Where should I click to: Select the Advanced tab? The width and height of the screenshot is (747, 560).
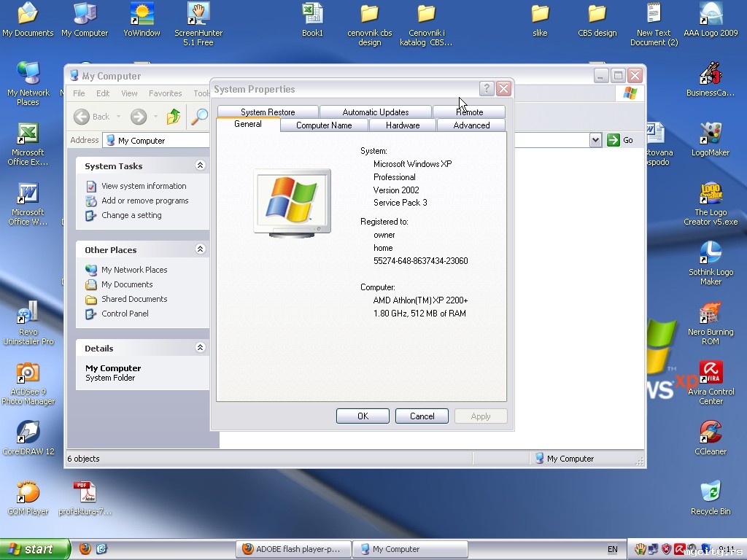click(x=471, y=125)
